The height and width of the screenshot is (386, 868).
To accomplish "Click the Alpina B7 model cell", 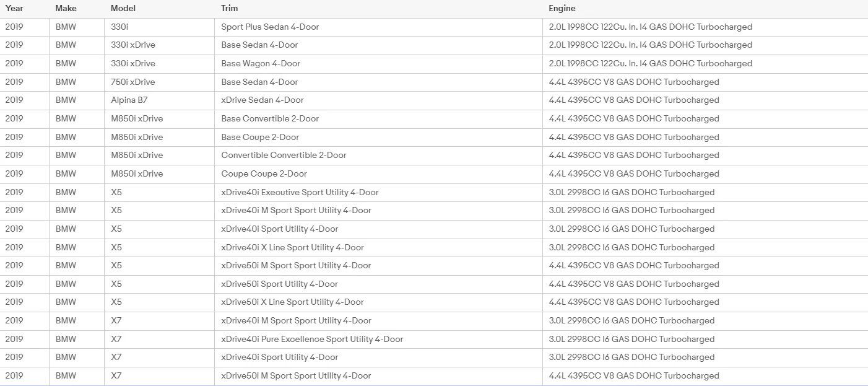I will click(160, 100).
